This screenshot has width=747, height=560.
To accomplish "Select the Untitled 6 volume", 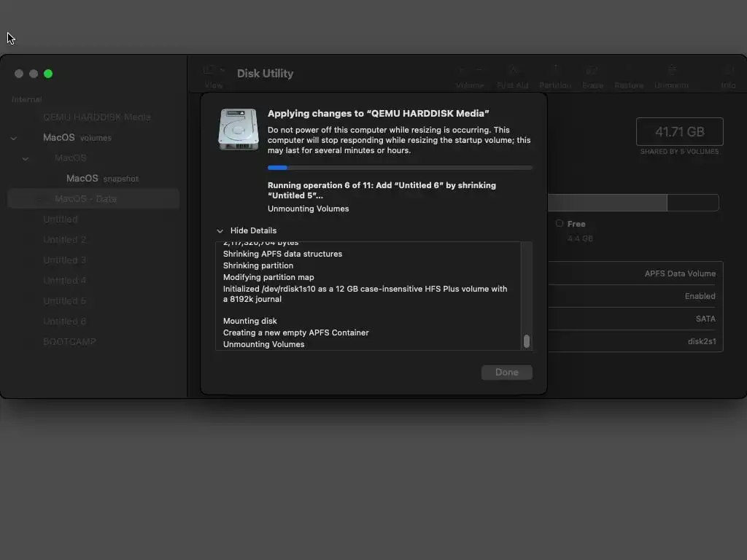I will [93, 322].
